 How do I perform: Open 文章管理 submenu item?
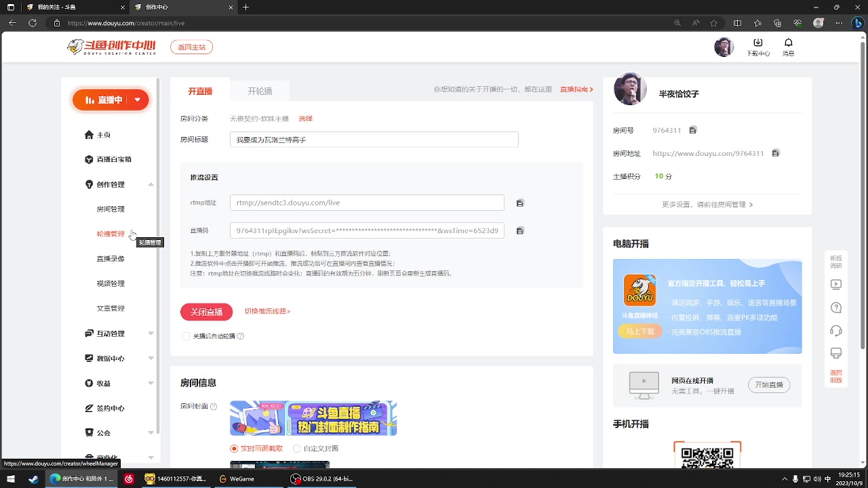(111, 308)
